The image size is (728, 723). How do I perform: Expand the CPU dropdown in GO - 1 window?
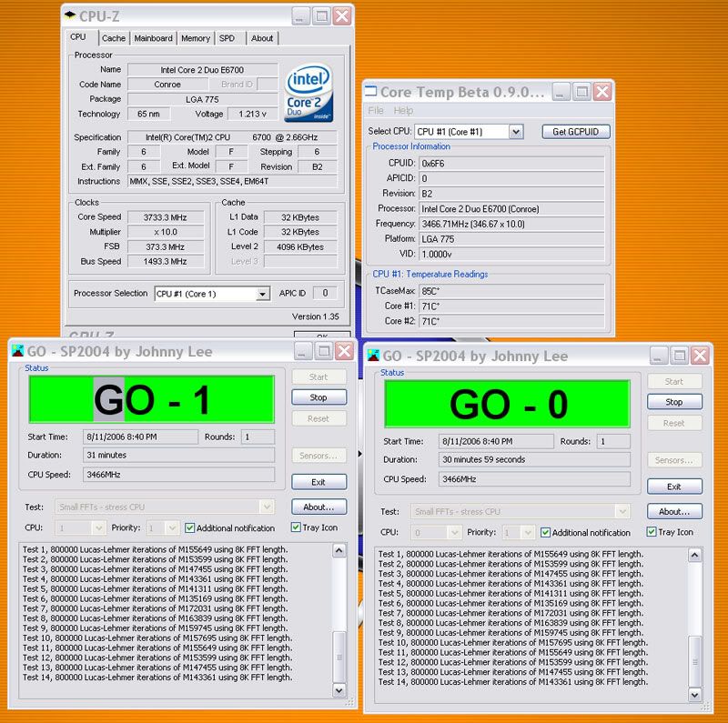(x=98, y=528)
